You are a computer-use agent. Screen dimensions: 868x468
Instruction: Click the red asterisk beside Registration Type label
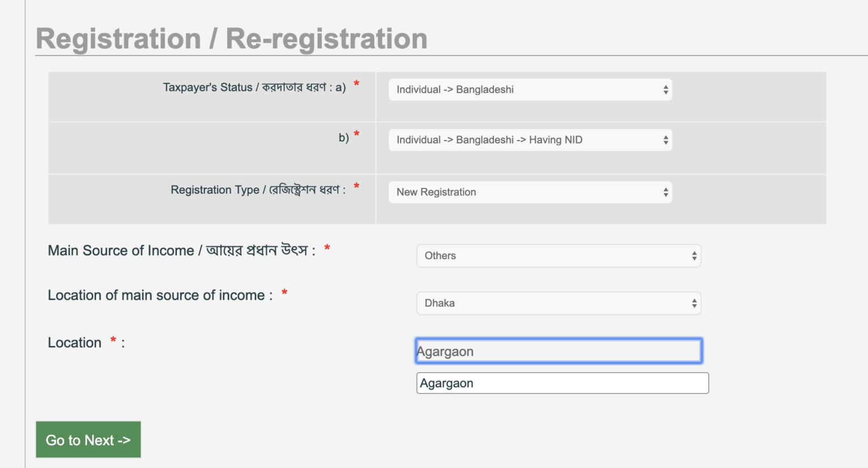[x=356, y=185]
